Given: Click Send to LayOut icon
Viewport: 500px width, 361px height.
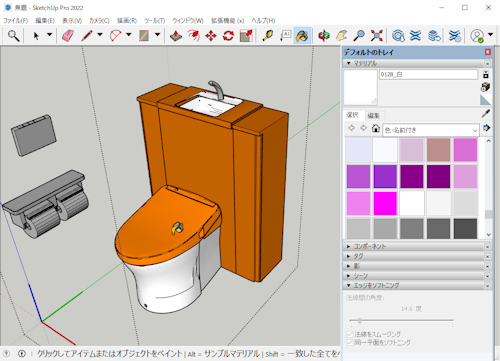Looking at the screenshot, I should coord(434,36).
